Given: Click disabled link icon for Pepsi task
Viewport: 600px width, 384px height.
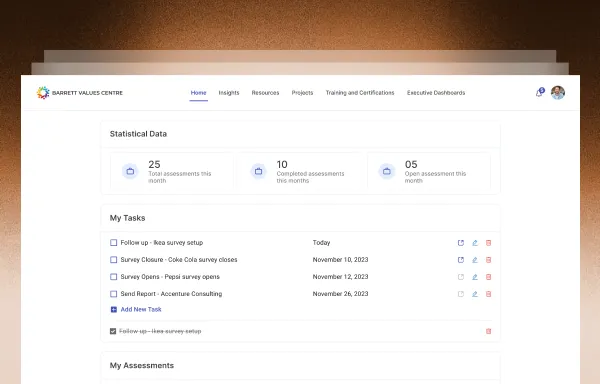Looking at the screenshot, I should [x=461, y=277].
